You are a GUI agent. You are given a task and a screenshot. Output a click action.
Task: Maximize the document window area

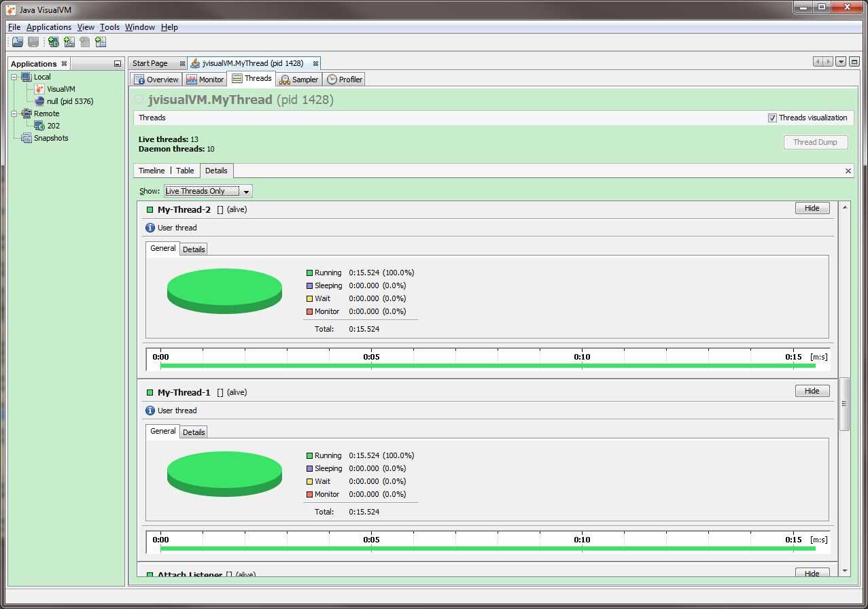[x=854, y=62]
